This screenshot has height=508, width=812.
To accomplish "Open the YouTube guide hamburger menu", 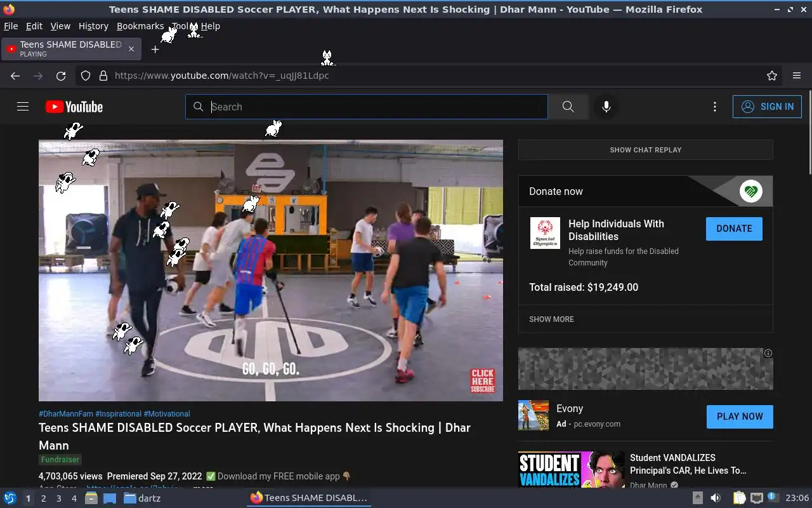I will pos(23,107).
